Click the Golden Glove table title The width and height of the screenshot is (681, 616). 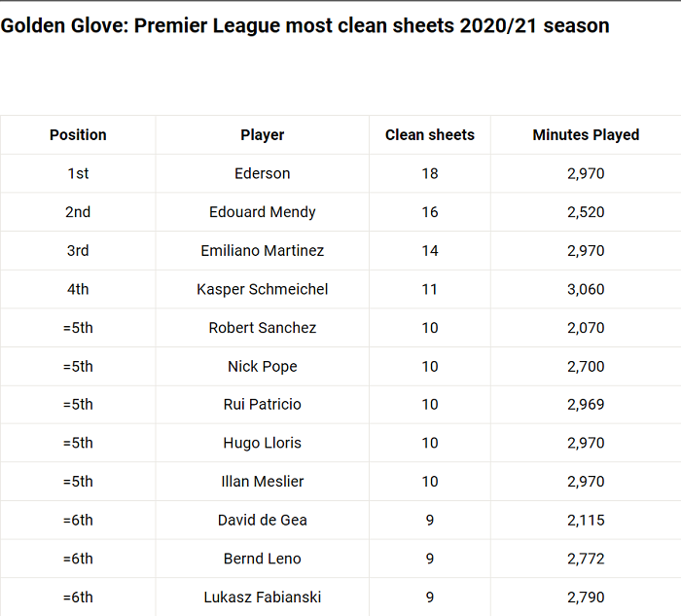[x=305, y=25]
